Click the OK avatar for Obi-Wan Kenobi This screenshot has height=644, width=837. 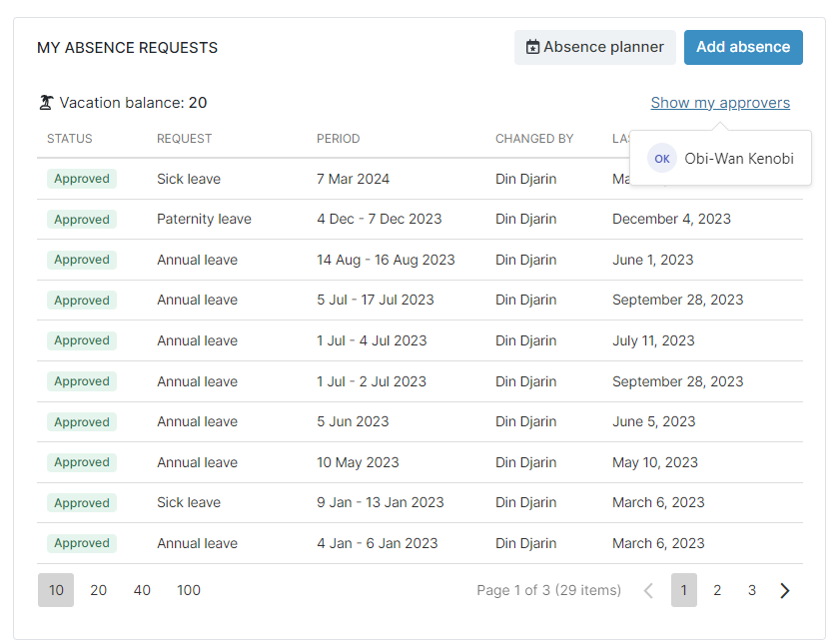(x=661, y=158)
